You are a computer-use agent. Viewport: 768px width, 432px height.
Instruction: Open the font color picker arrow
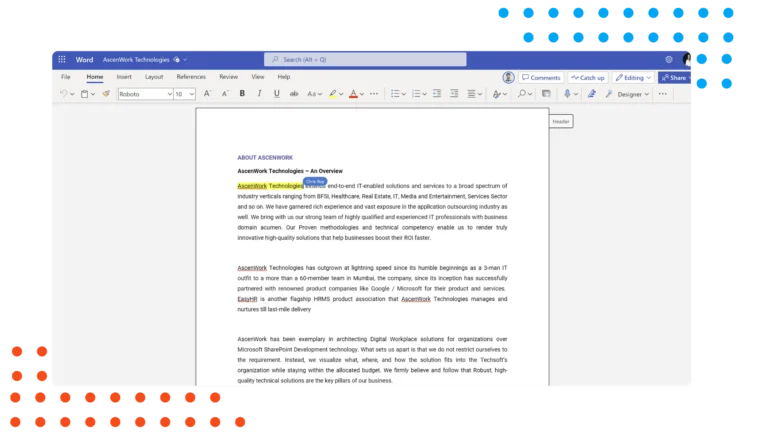click(x=361, y=94)
